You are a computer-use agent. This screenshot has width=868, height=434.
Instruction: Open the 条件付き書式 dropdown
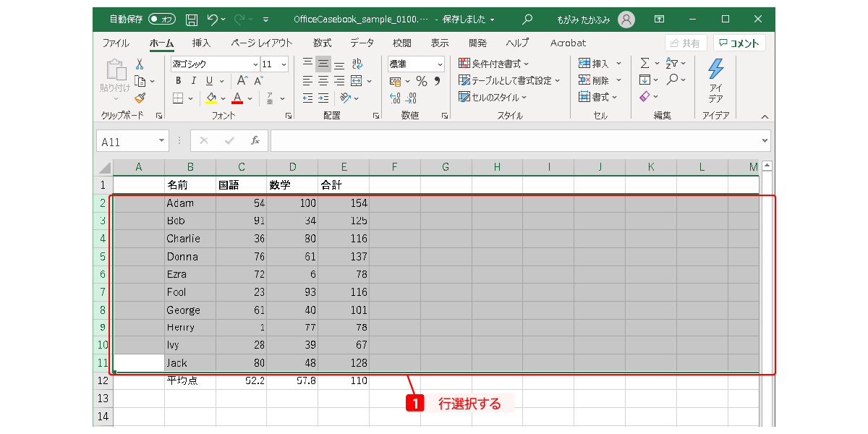point(494,64)
